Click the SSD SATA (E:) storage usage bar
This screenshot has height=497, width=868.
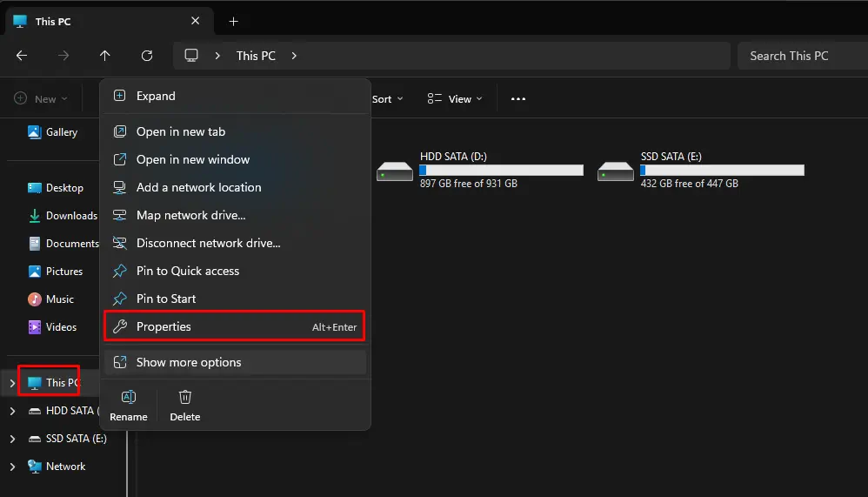click(x=723, y=170)
